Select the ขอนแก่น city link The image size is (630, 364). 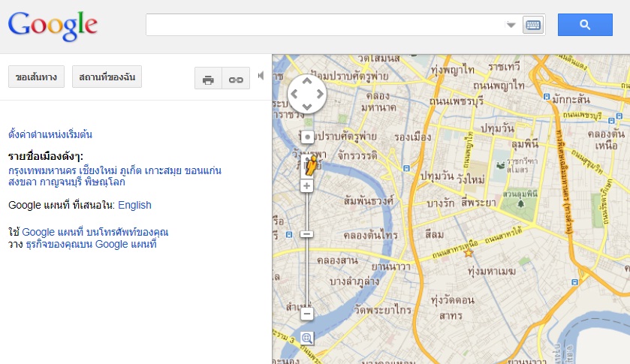203,171
